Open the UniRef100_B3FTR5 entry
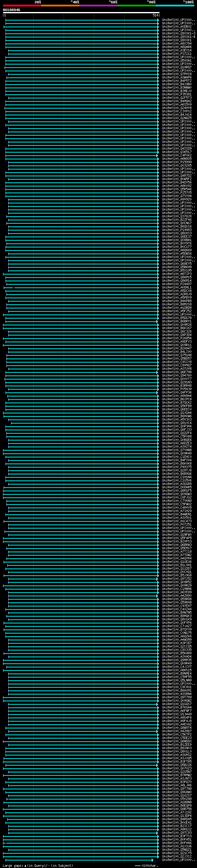Viewport: 197px width, 868px height. point(176,761)
